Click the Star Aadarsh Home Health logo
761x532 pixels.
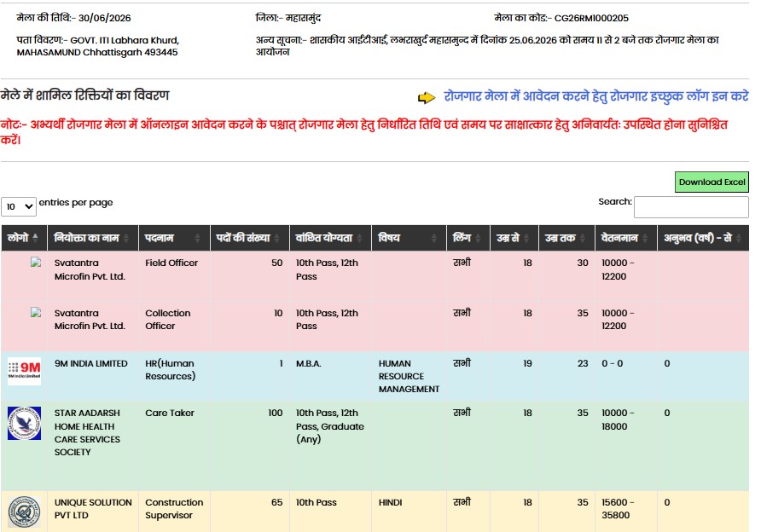coord(24,424)
